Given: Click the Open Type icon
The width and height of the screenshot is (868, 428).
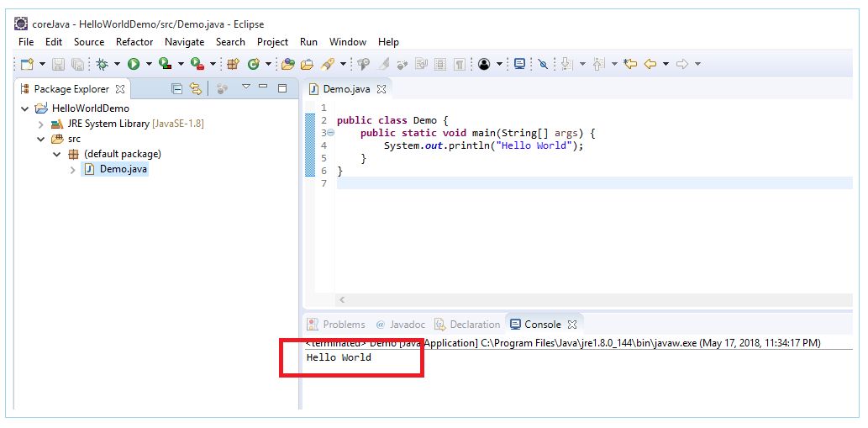Looking at the screenshot, I should [x=288, y=64].
